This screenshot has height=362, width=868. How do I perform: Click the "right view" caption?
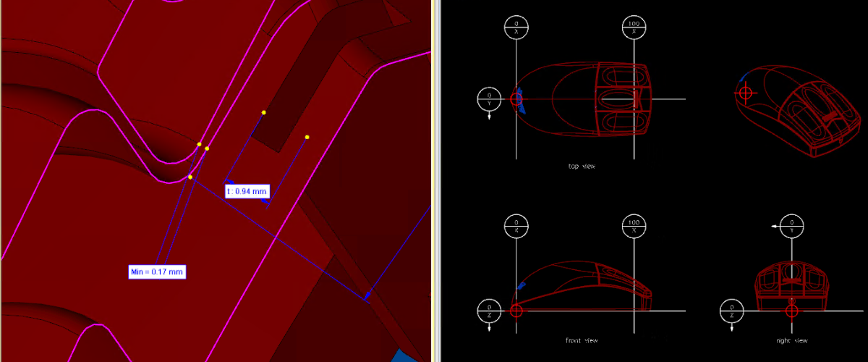click(791, 340)
